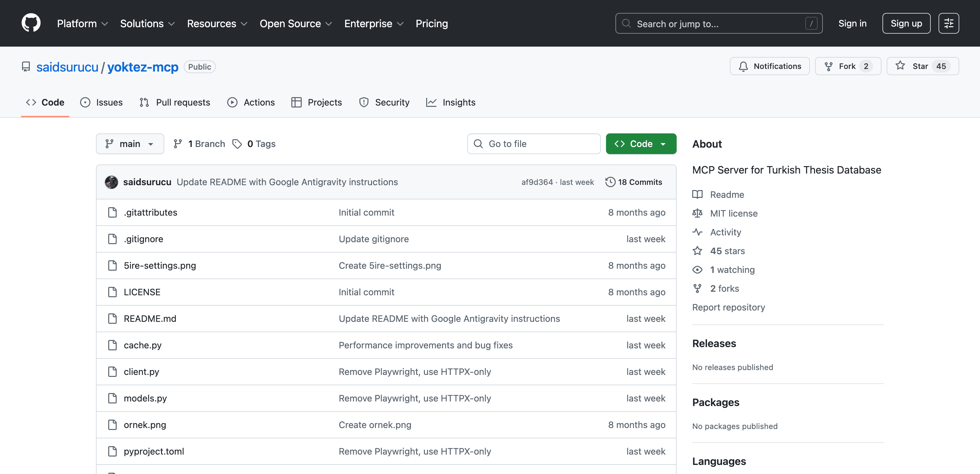Click 'Performance improvements and bug fixes' commit message

[x=426, y=345]
